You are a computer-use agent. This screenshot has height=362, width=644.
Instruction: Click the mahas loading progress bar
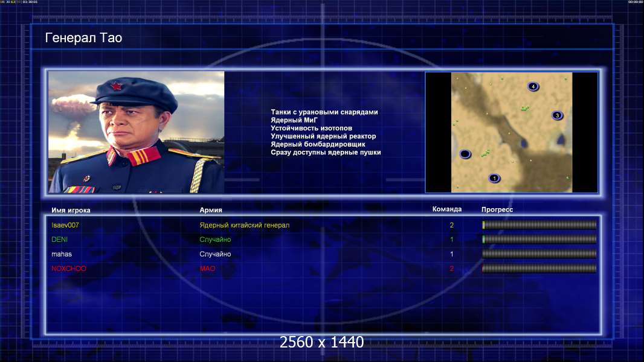pyautogui.click(x=539, y=254)
